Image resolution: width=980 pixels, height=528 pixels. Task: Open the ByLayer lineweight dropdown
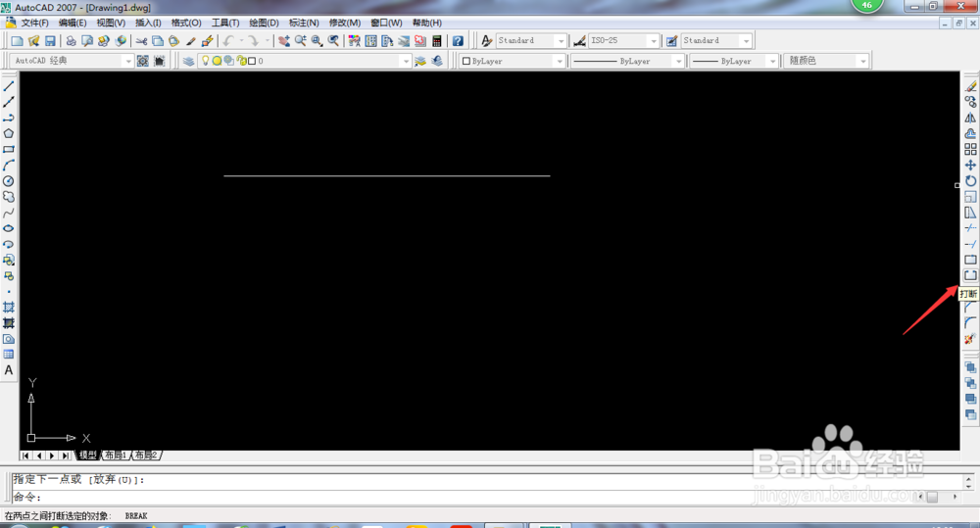tap(772, 61)
